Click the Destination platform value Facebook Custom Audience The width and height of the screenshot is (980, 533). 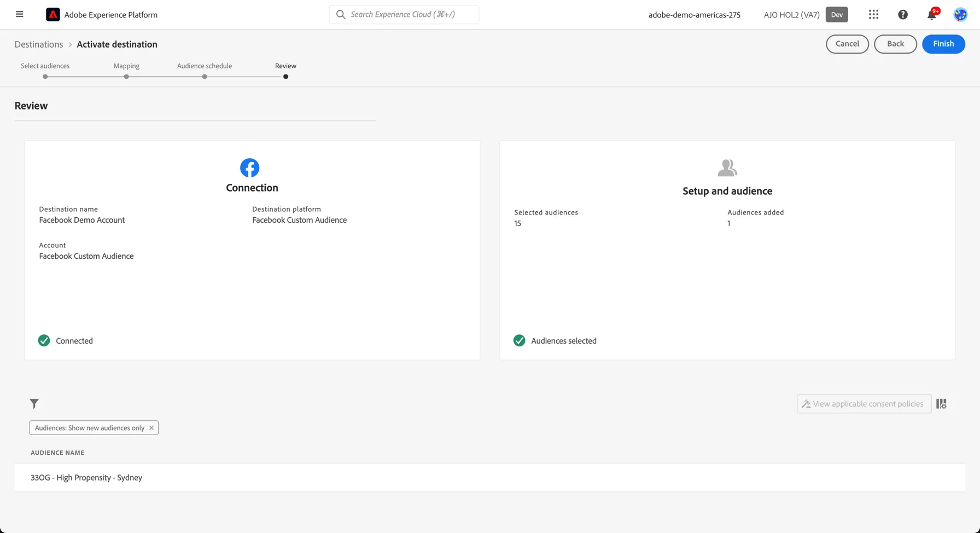pyautogui.click(x=299, y=220)
